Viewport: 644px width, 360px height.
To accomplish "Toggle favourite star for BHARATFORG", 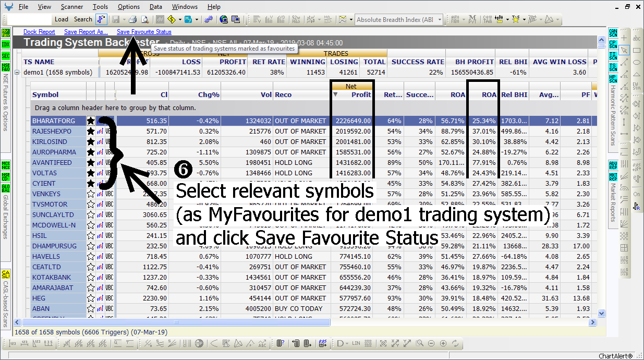I will 91,121.
